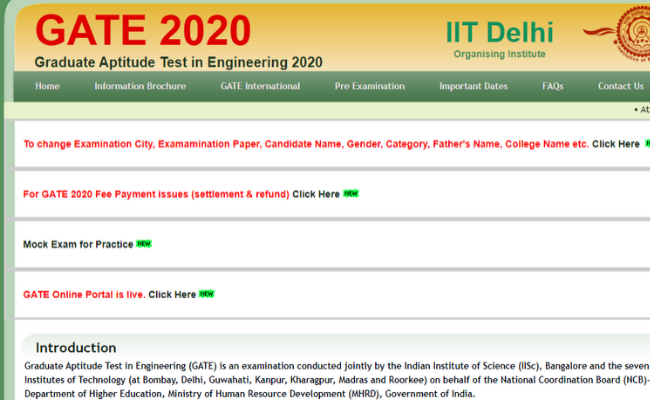The image size is (650, 400).
Task: Open the Information Brochure menu
Action: [140, 86]
